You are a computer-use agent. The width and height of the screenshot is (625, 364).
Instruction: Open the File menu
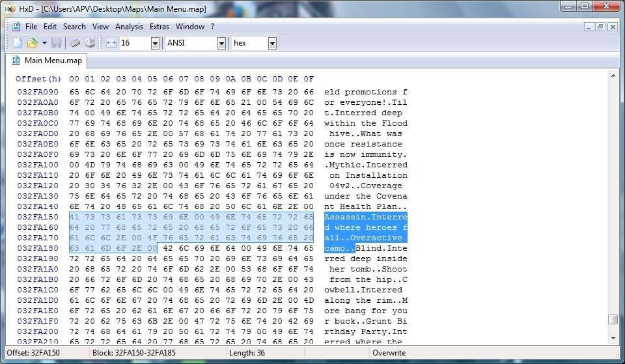click(x=31, y=27)
